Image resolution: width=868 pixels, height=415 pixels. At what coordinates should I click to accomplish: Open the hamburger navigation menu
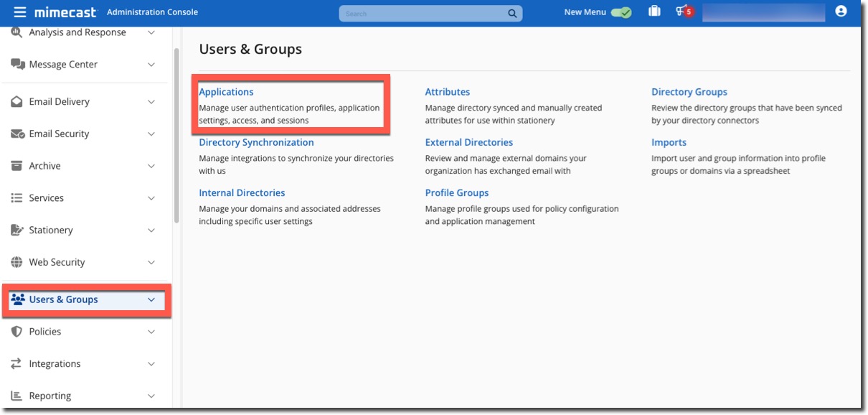tap(19, 11)
